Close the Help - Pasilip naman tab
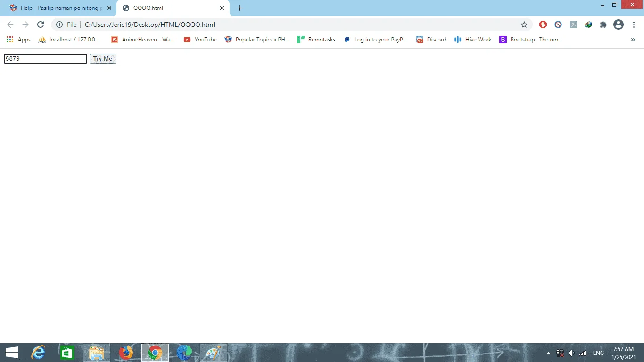 [109, 8]
